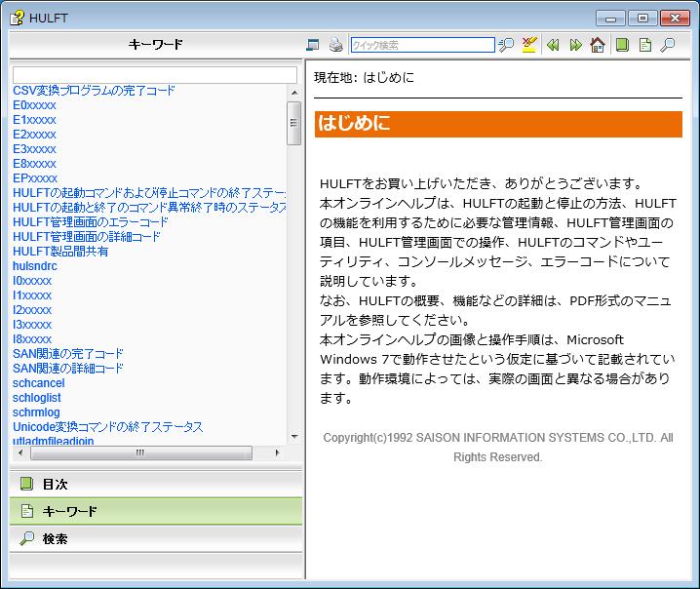Click the keyword index page toolbar icon
The image size is (700, 589).
(645, 45)
